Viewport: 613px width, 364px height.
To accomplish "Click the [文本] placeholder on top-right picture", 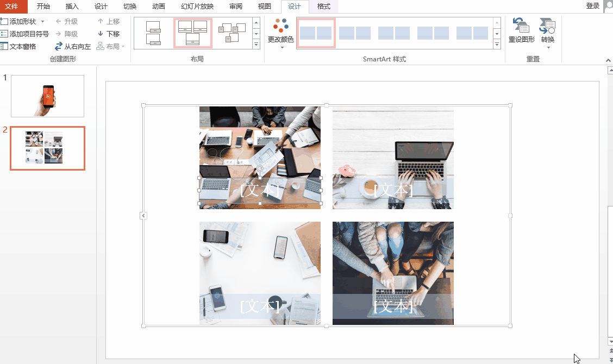I will [x=393, y=190].
